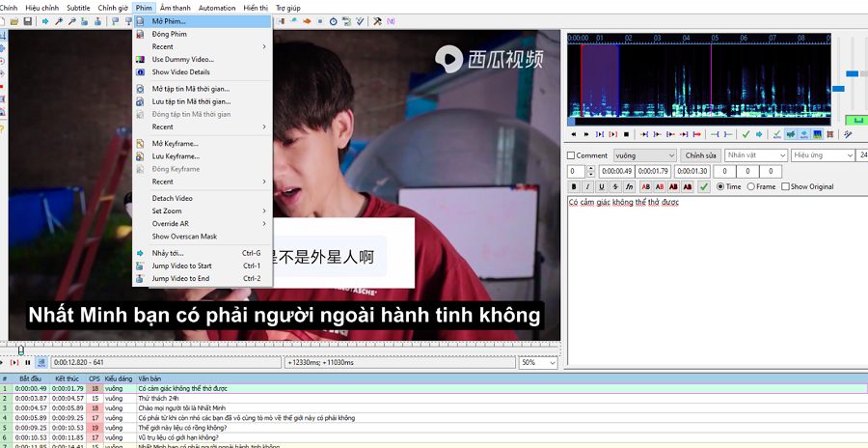The image size is (868, 448).
Task: Commit the subtitle line with green checkmark
Action: tap(704, 187)
